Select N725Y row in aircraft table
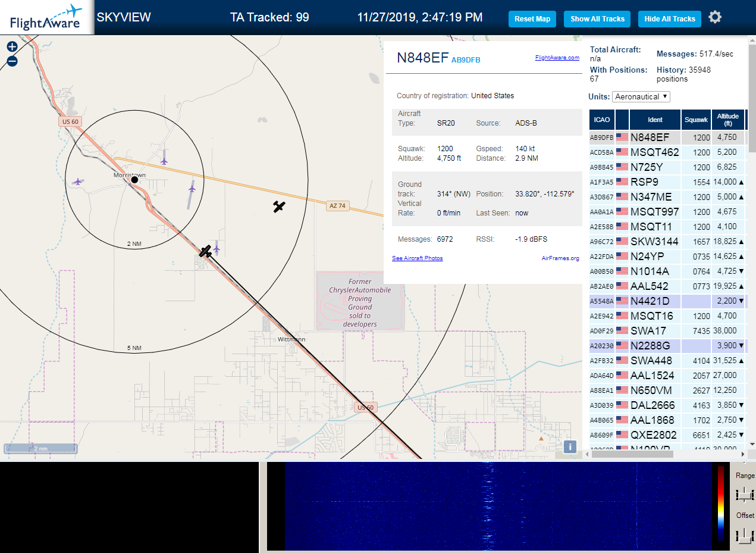 pyautogui.click(x=667, y=167)
